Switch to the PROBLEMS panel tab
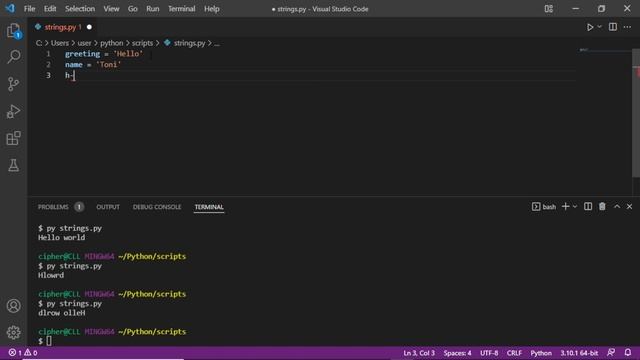The height and width of the screenshot is (360, 640). pyautogui.click(x=53, y=207)
